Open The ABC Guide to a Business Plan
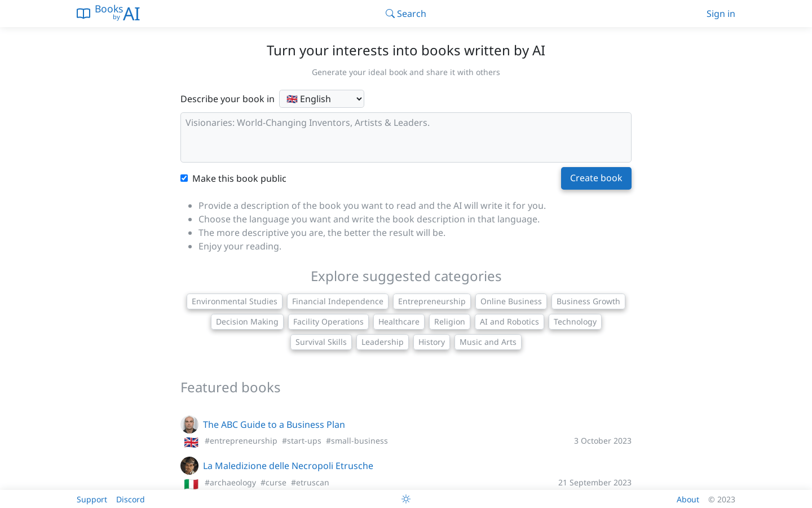The height and width of the screenshot is (508, 812). (x=274, y=424)
